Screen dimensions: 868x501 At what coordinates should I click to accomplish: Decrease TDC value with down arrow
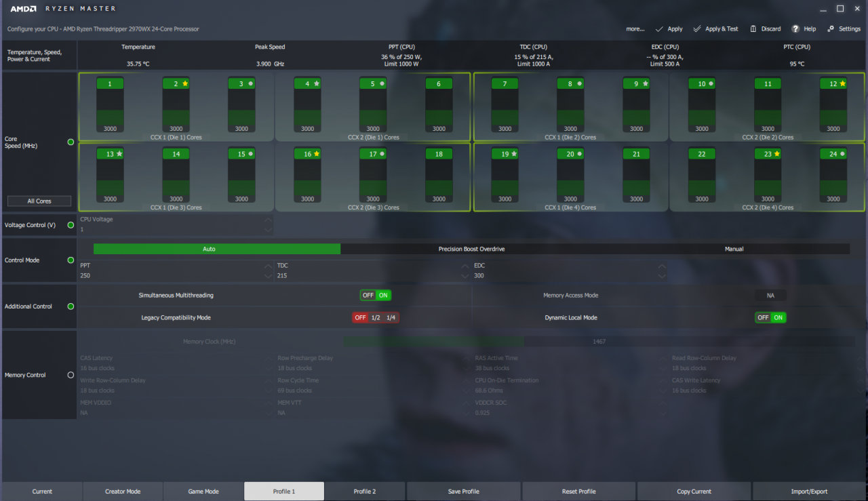click(x=465, y=276)
